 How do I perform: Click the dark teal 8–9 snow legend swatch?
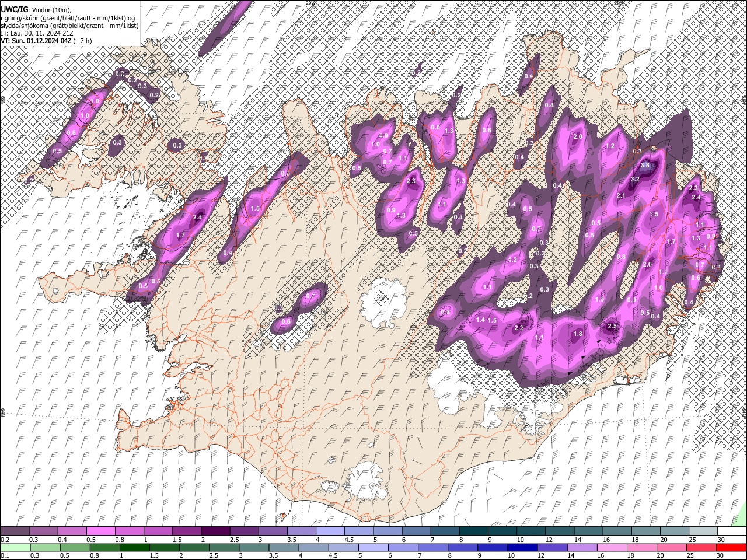coord(474,531)
